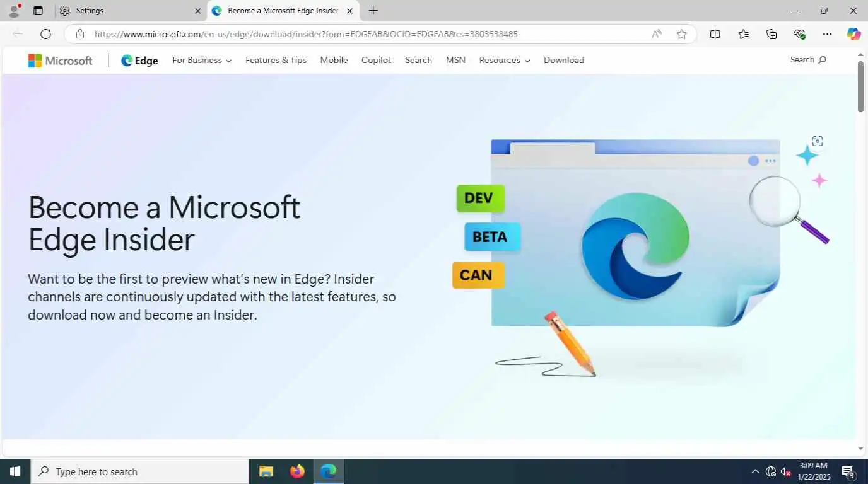Click Microsoft Edge taskbar icon
This screenshot has width=868, height=484.
coord(328,471)
